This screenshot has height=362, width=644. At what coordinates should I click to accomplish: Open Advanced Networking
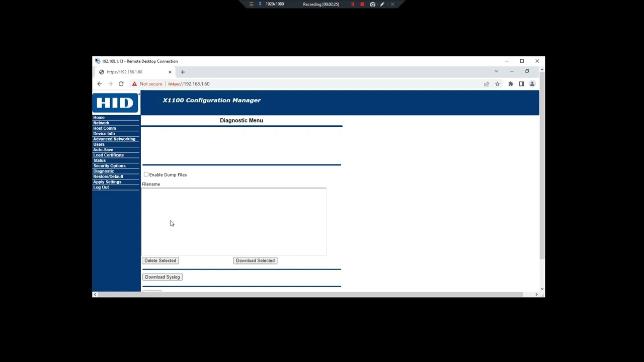coord(114,139)
